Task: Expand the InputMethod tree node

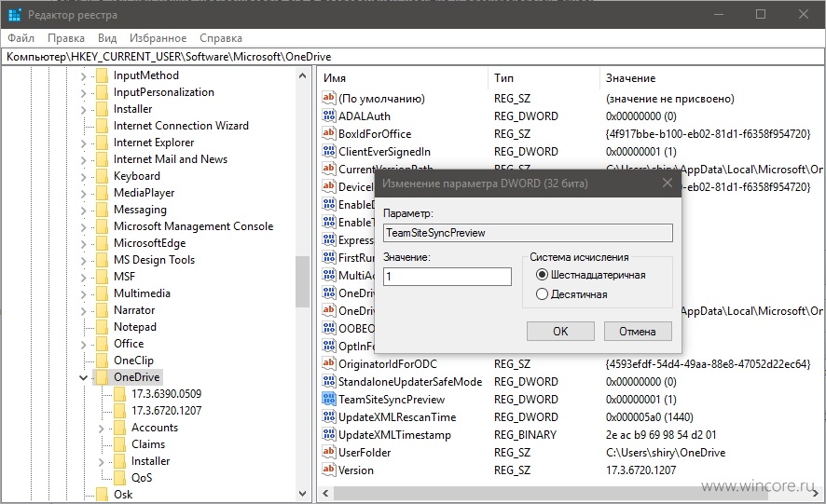Action: 83,75
